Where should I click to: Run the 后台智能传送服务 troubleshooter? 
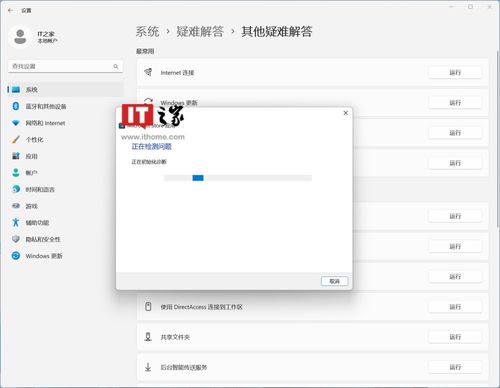point(455,367)
